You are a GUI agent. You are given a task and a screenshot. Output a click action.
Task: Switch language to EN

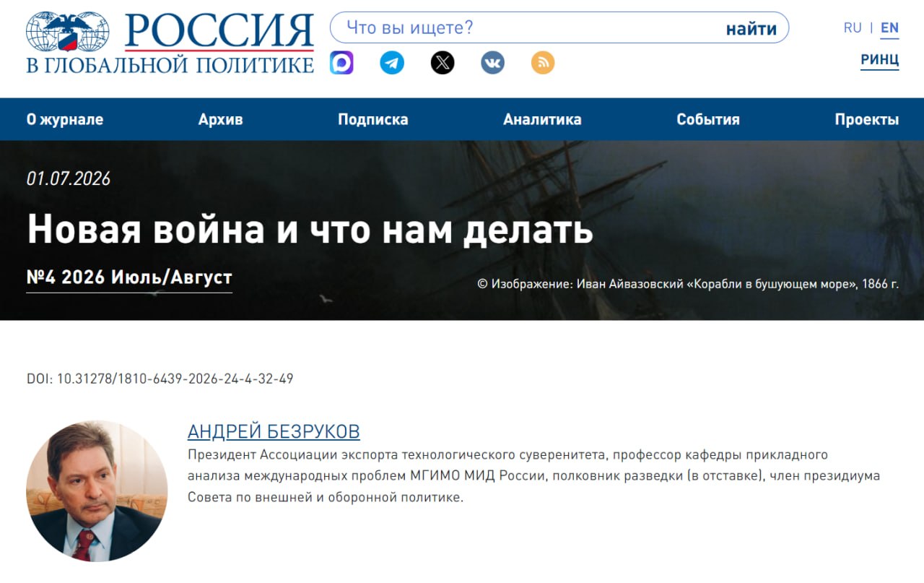[890, 28]
